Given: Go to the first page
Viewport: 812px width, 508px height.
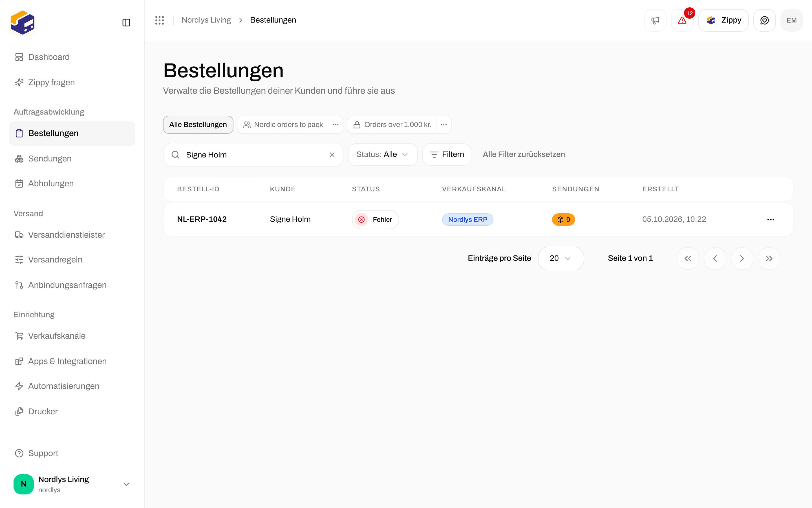Looking at the screenshot, I should (x=688, y=258).
